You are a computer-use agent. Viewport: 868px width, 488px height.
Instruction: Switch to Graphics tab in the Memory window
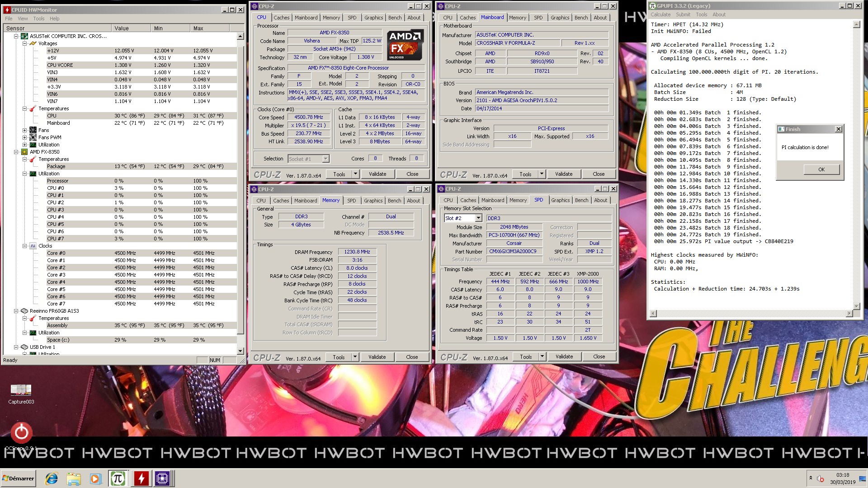coord(373,201)
